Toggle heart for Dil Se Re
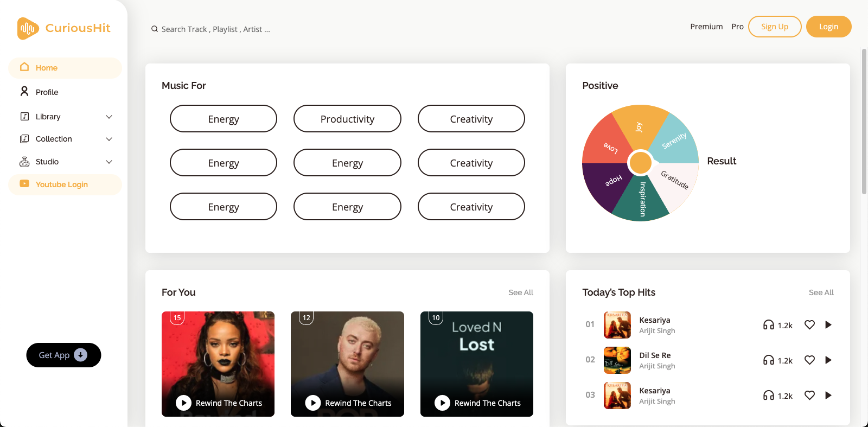The width and height of the screenshot is (868, 427). click(x=809, y=360)
